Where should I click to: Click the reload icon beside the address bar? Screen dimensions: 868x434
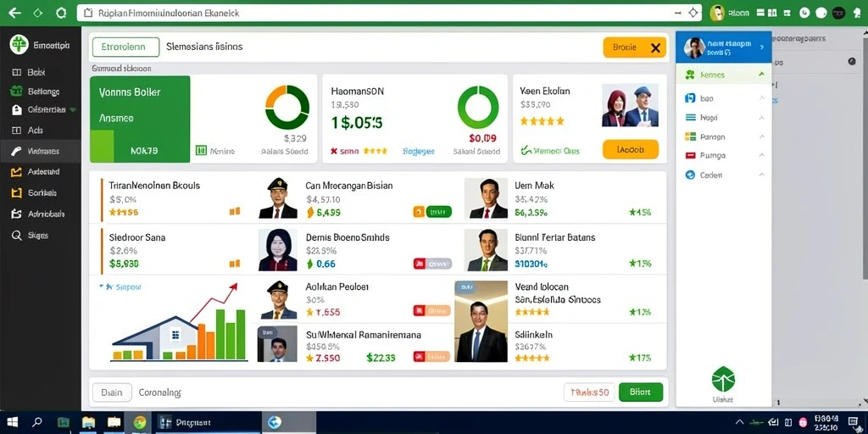tap(61, 13)
